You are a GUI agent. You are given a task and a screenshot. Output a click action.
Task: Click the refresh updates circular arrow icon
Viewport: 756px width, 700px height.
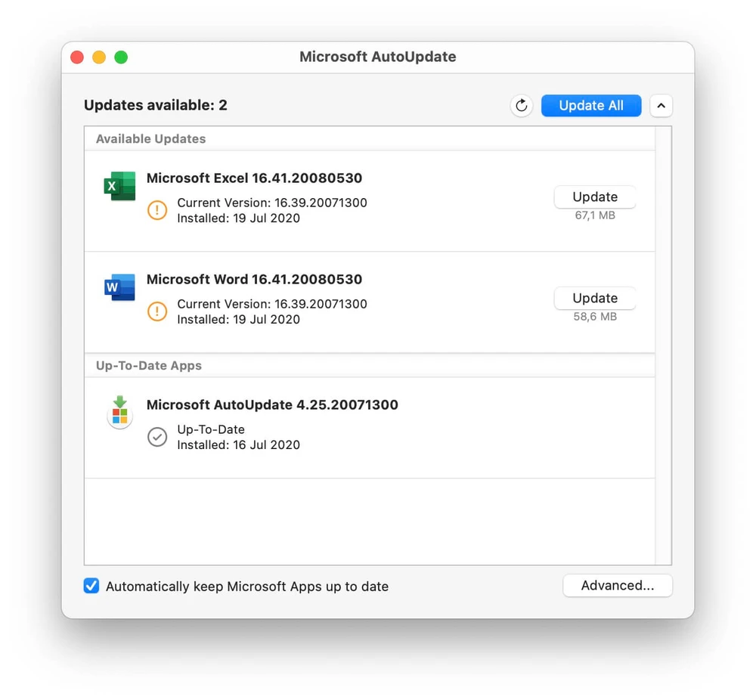click(521, 106)
